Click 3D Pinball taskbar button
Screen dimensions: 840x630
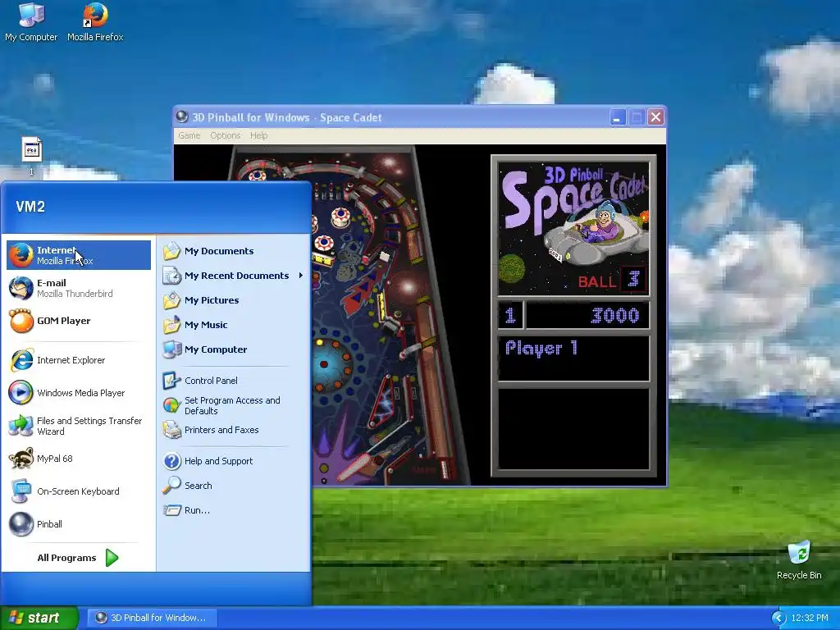click(x=153, y=618)
